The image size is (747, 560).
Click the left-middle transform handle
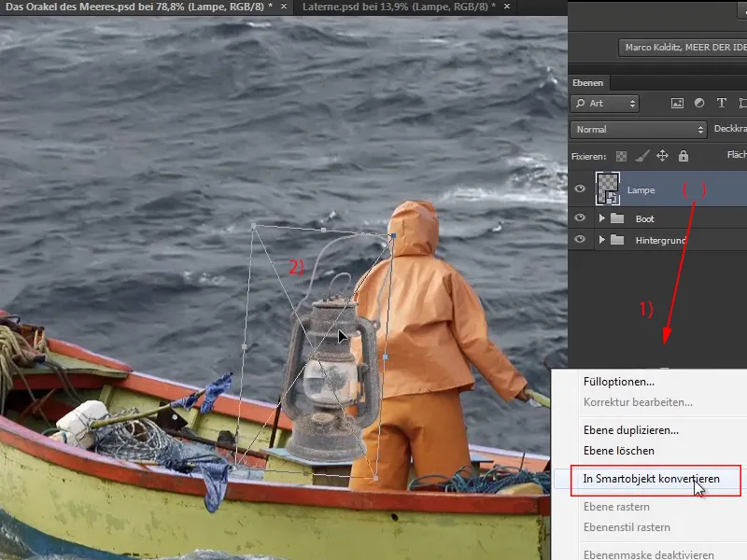[245, 347]
